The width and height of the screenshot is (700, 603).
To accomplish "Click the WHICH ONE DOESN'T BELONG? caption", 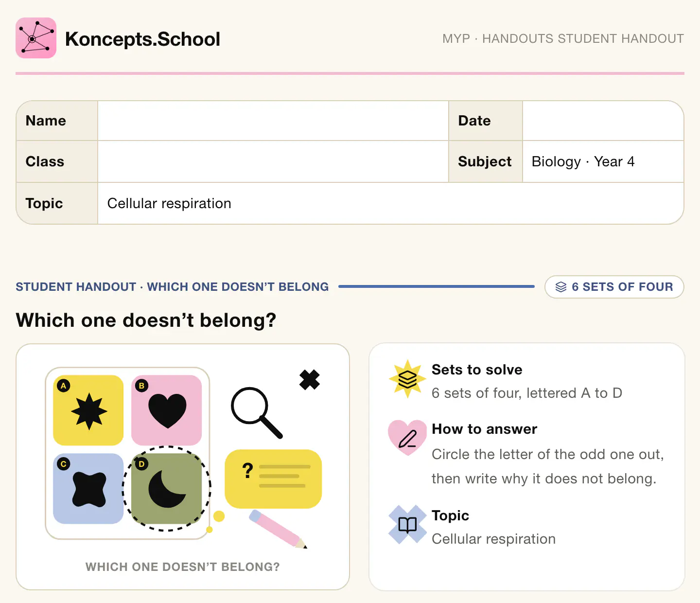I will (x=183, y=567).
